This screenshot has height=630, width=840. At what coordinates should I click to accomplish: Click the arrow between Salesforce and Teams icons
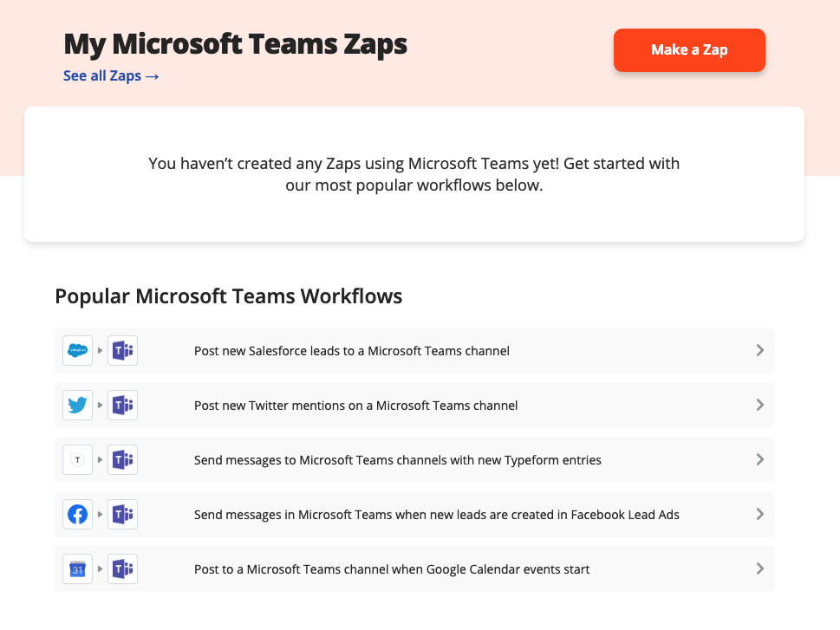101,350
